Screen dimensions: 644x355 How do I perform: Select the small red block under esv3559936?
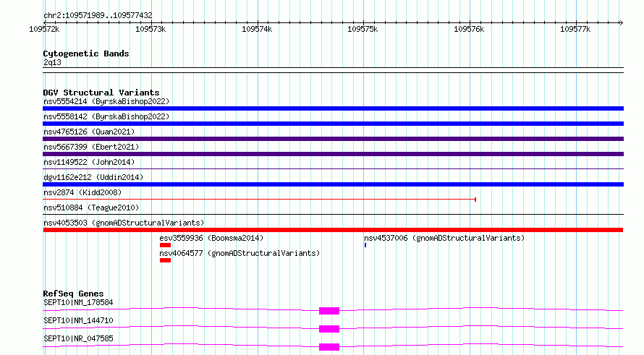point(165,245)
